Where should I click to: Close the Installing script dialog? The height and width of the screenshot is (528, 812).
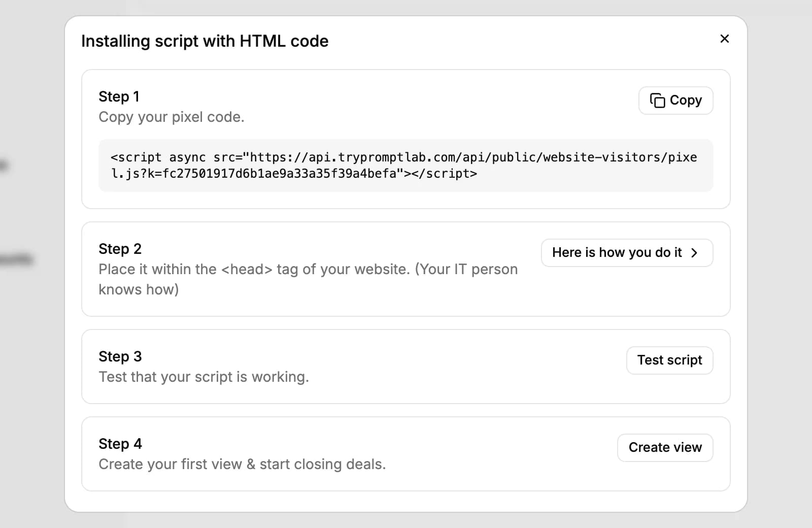pyautogui.click(x=724, y=39)
